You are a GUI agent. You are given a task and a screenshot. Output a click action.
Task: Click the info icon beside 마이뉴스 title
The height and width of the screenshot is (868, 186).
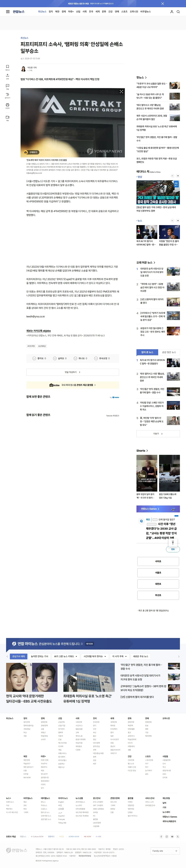tap(82, 644)
